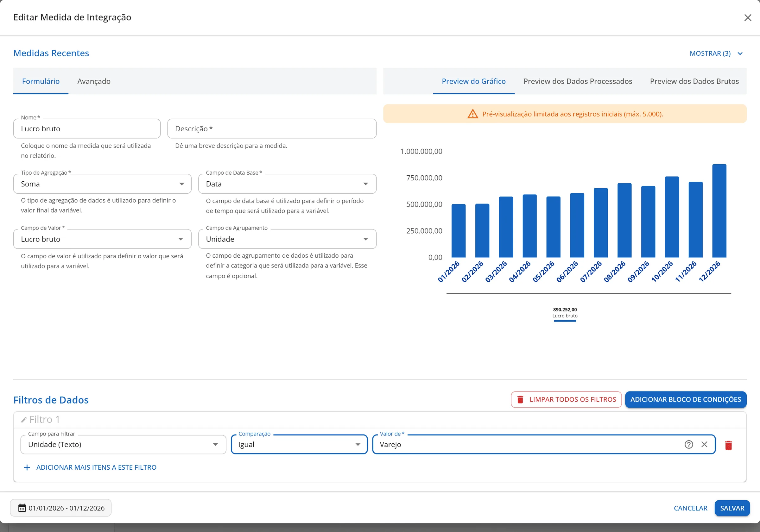Delete filter row with red trash icon
Screen dimensions: 760x532
click(728, 445)
